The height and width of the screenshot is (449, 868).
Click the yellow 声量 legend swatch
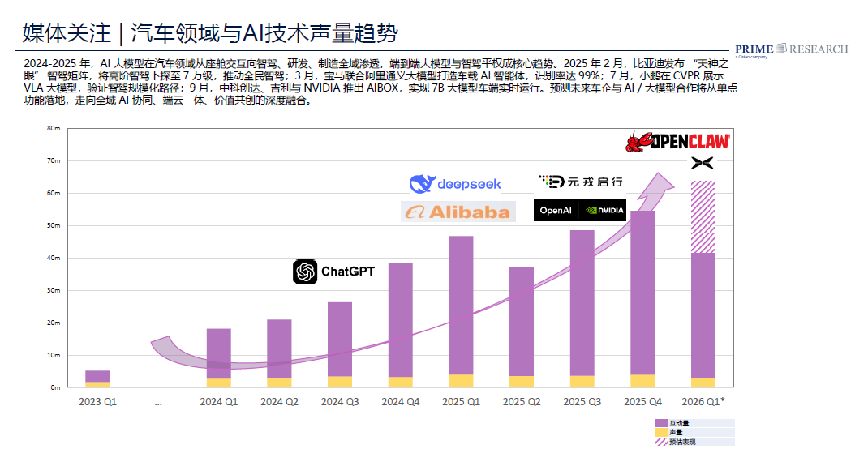[661, 433]
